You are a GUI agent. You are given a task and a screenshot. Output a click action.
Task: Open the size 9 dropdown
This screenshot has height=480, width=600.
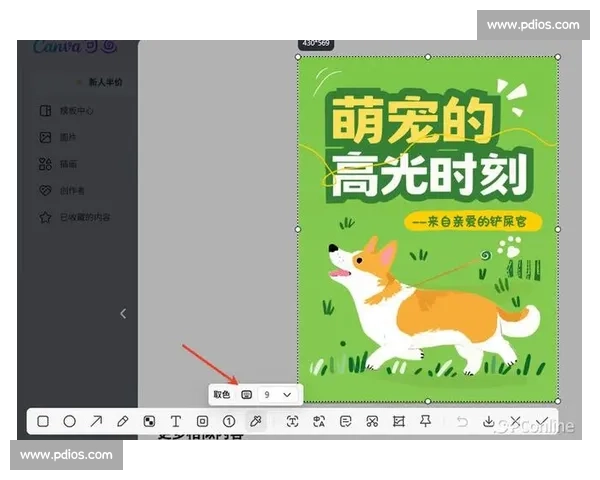tap(277, 395)
